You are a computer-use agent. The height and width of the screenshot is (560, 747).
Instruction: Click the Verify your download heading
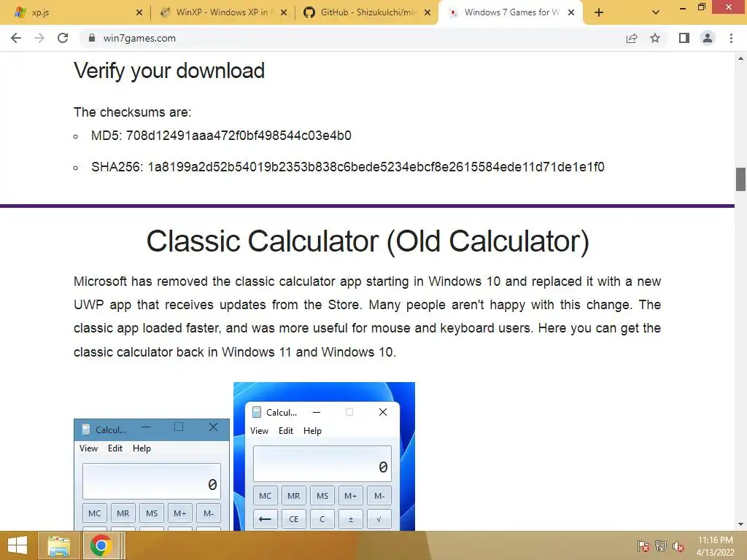tap(169, 71)
